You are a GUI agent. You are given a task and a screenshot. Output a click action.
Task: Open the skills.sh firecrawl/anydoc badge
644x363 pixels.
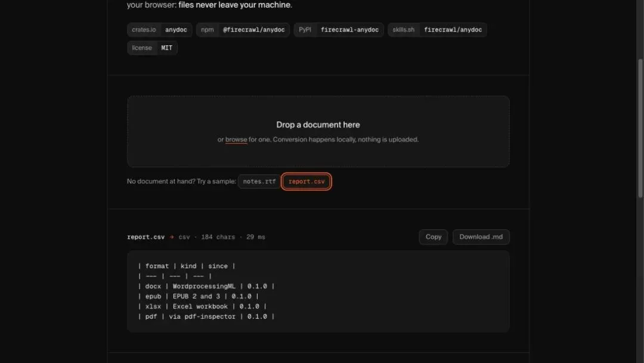tap(437, 30)
